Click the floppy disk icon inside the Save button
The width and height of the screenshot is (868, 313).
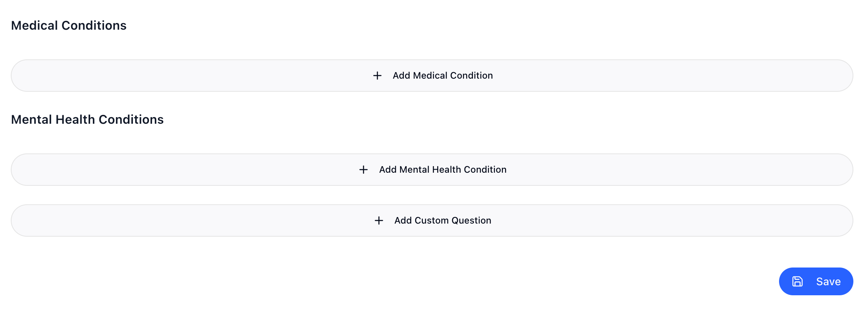(797, 281)
